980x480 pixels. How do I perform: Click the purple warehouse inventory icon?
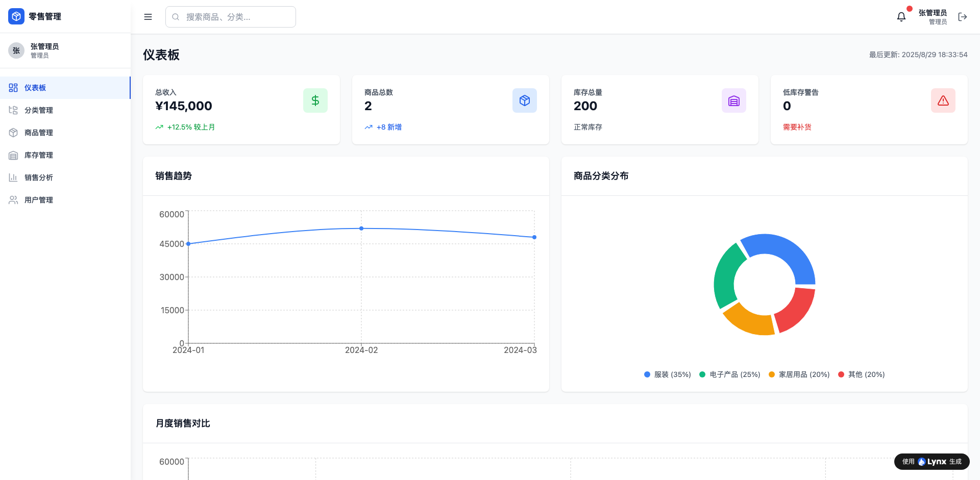(x=734, y=100)
